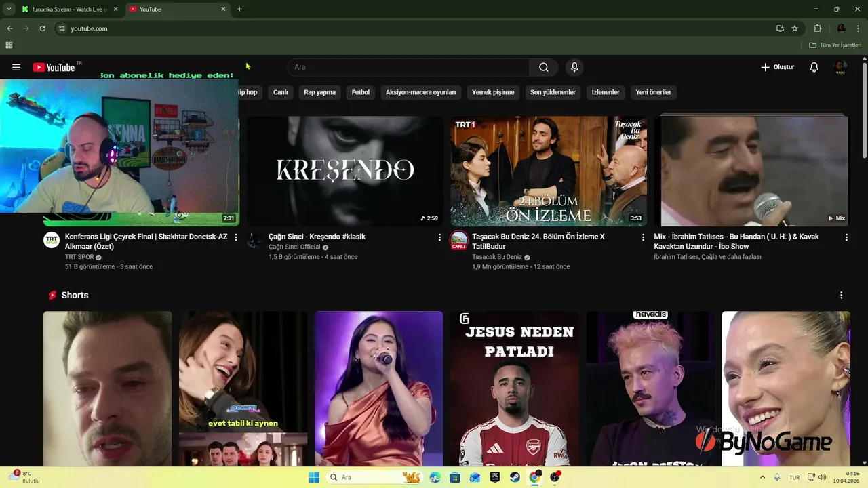
Task: Select the Son yüklenenler filter chip
Action: click(x=553, y=92)
